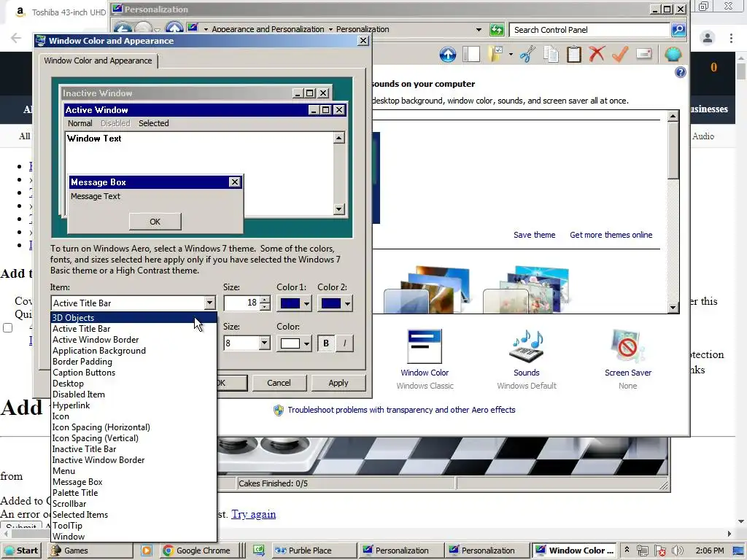Click the orange checkmark Properties icon

[x=620, y=54]
